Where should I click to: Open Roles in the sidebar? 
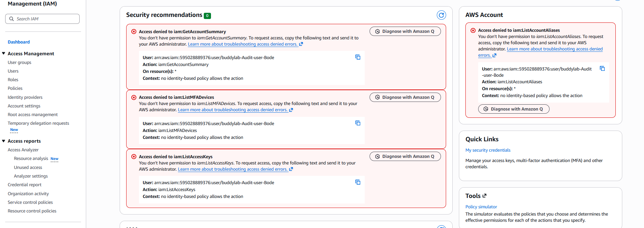[x=13, y=80]
